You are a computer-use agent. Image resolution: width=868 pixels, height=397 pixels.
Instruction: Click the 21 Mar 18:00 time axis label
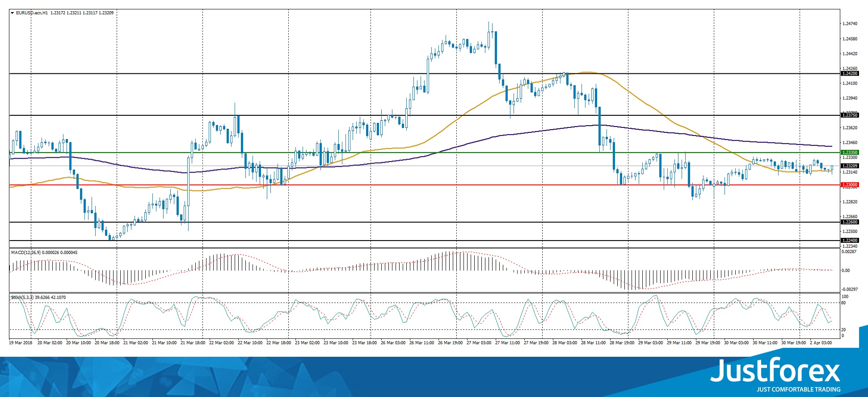[x=193, y=343]
